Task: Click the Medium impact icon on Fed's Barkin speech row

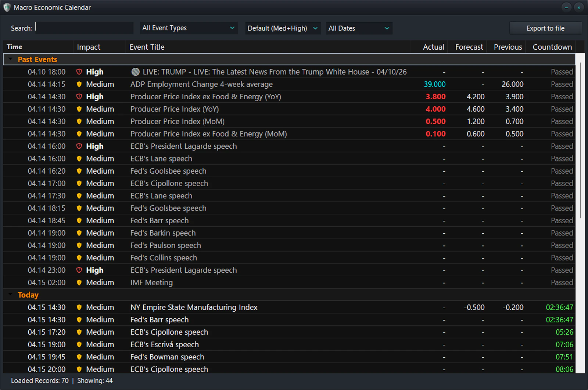Action: click(79, 233)
